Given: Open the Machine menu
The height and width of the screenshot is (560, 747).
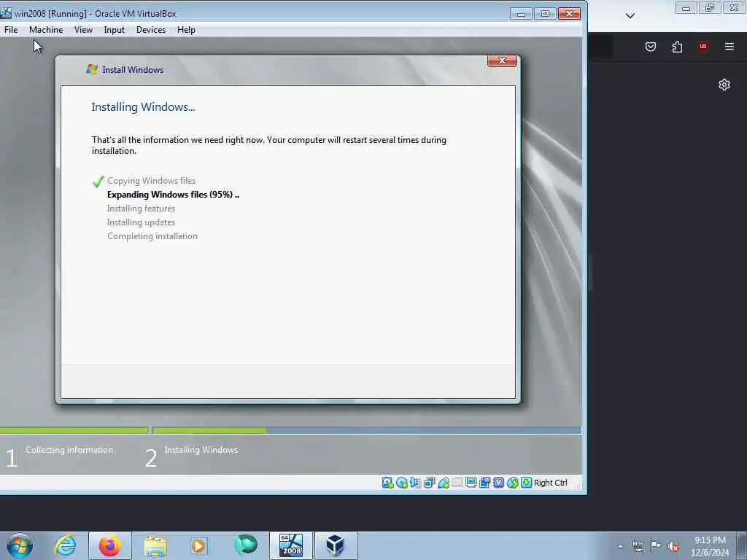Looking at the screenshot, I should coord(46,29).
